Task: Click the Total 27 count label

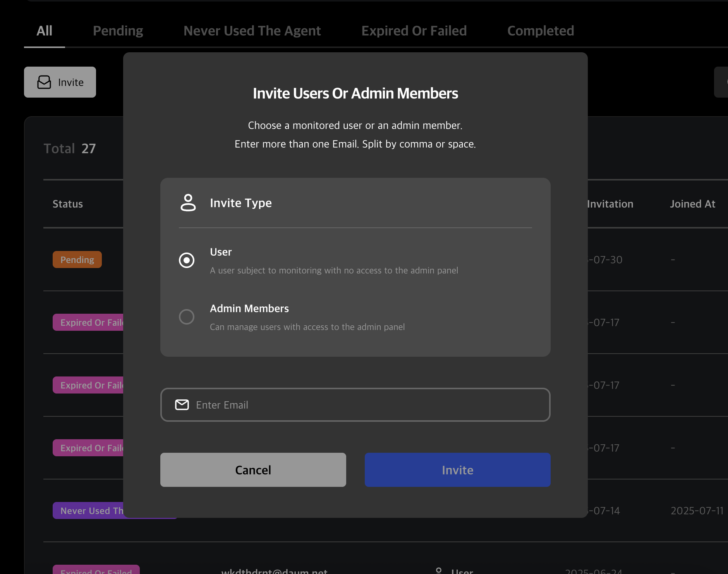Action: click(70, 149)
